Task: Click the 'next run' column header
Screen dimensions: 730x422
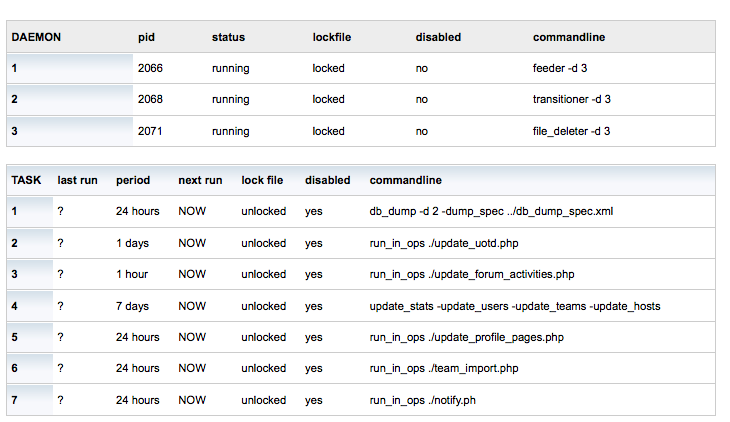Action: 200,180
